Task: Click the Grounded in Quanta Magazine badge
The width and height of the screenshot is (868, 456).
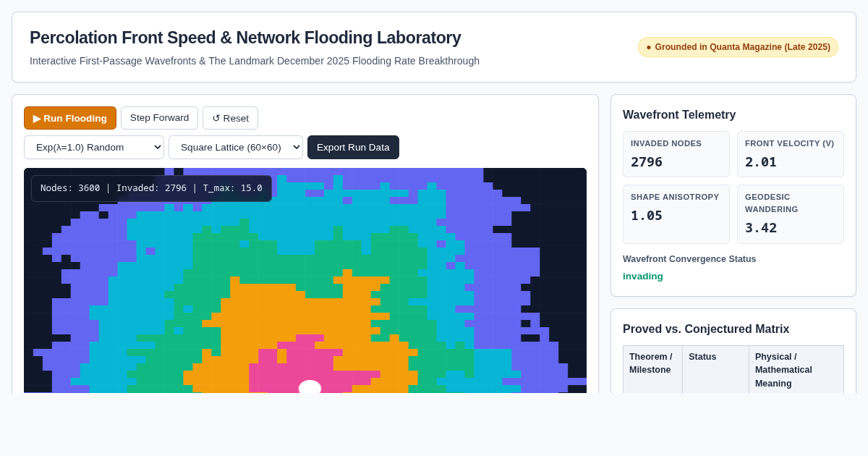Action: click(738, 47)
